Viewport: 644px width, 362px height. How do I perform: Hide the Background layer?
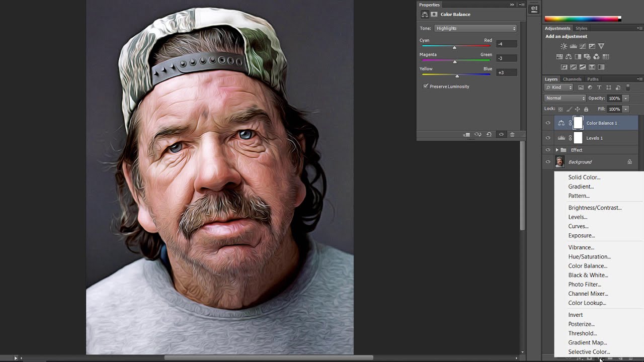[548, 162]
